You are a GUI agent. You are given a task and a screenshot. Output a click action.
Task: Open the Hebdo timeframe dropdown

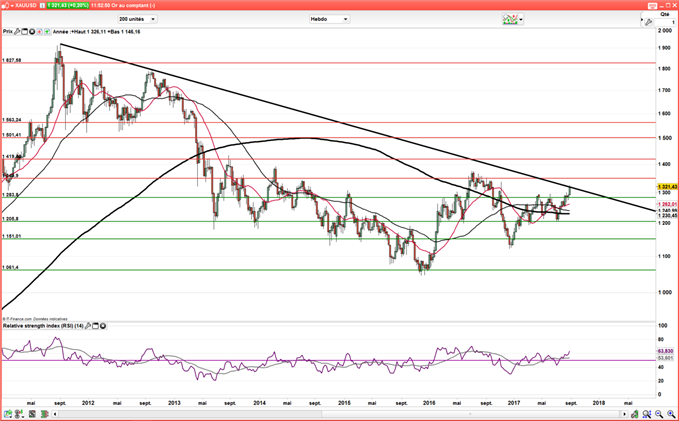(329, 19)
